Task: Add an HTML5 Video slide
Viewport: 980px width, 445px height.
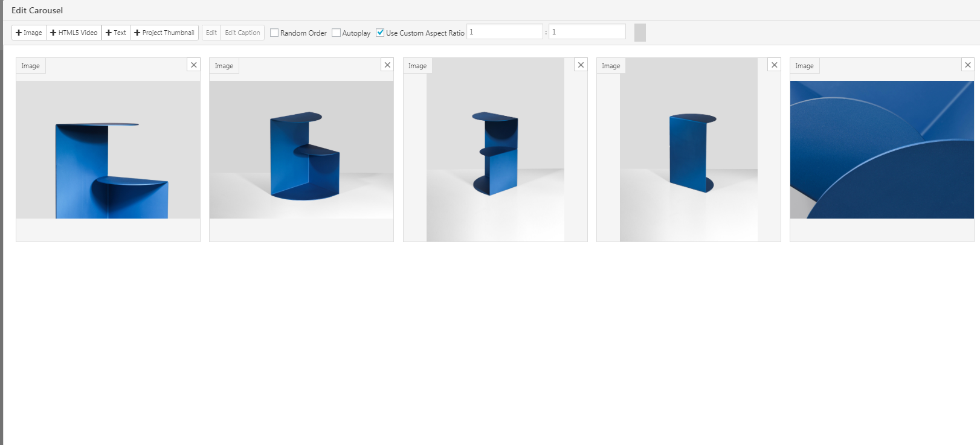Action: (x=74, y=33)
